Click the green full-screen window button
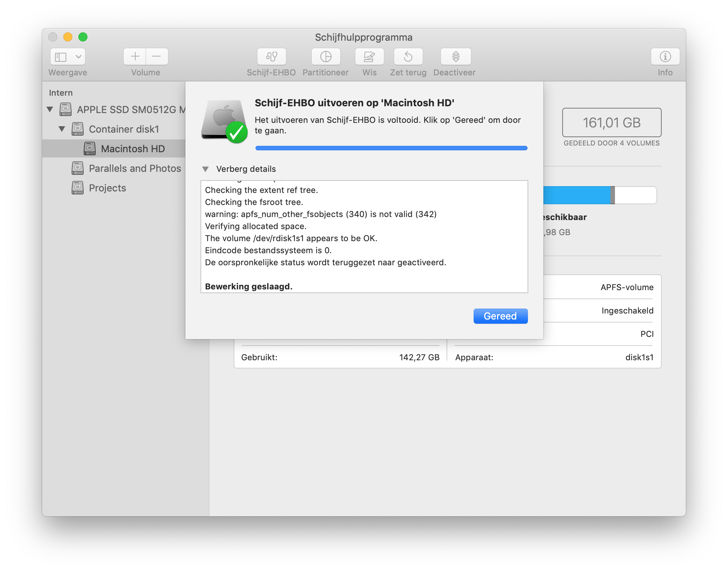Image resolution: width=728 pixels, height=572 pixels. 83,37
